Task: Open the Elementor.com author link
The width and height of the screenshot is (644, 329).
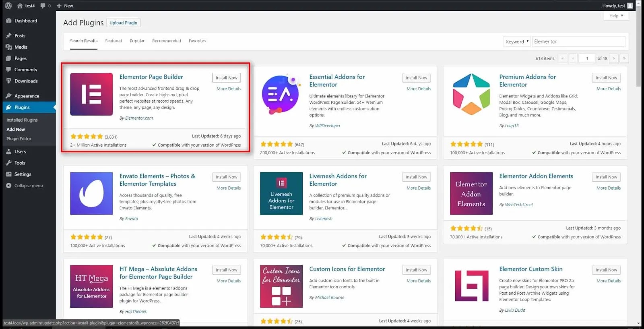Action: point(139,118)
